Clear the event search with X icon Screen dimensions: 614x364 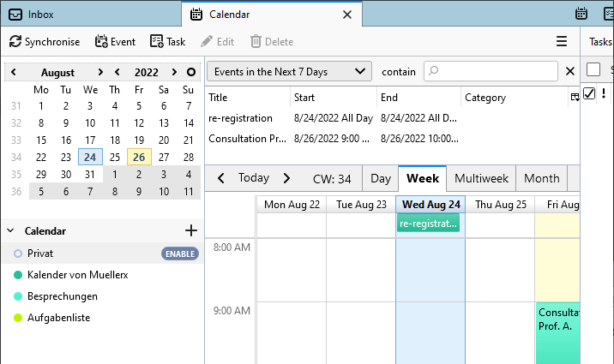pyautogui.click(x=570, y=72)
